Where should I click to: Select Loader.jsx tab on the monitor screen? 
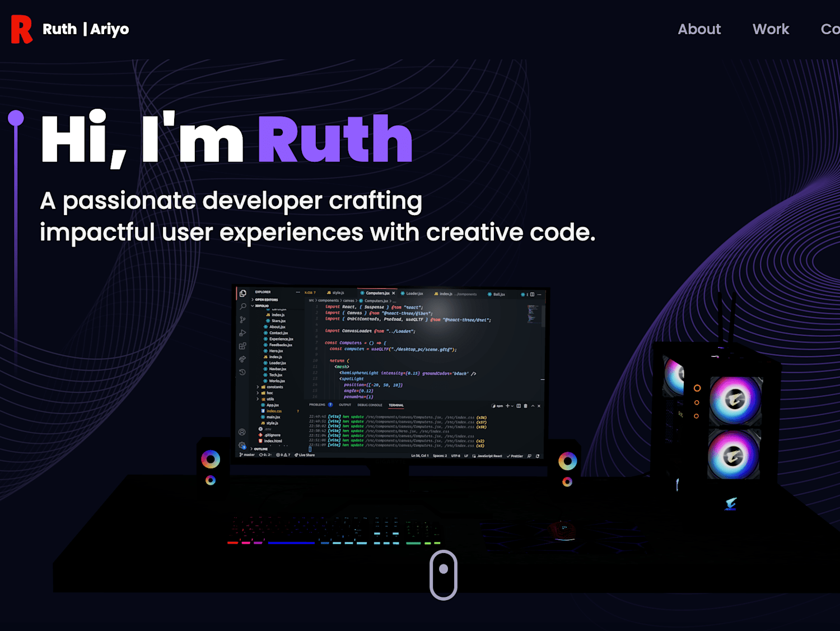tap(412, 294)
